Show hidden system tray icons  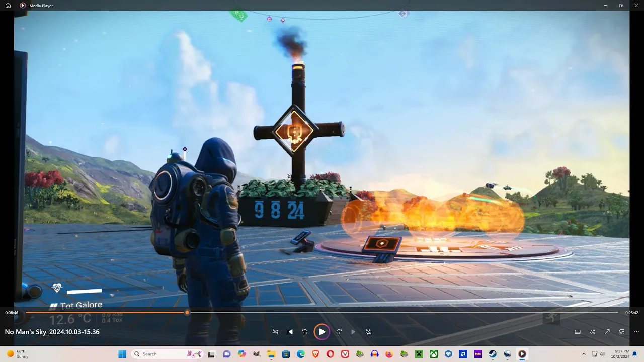[x=584, y=354]
